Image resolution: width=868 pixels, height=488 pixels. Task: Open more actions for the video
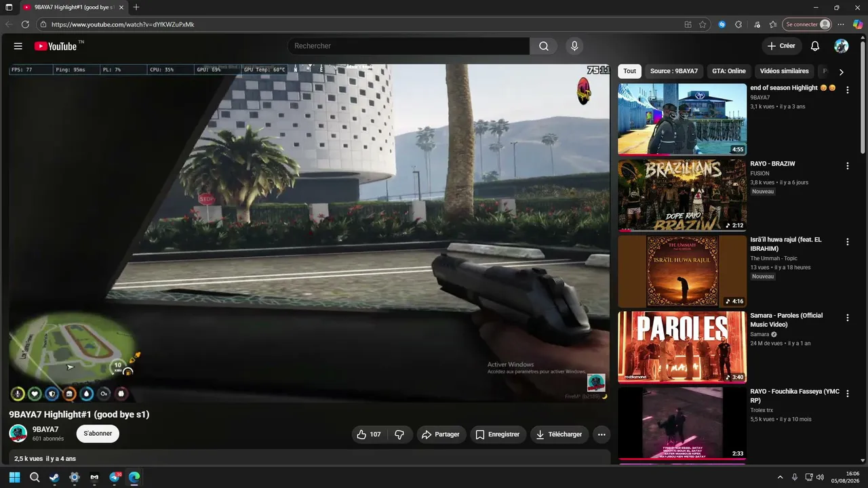(601, 434)
